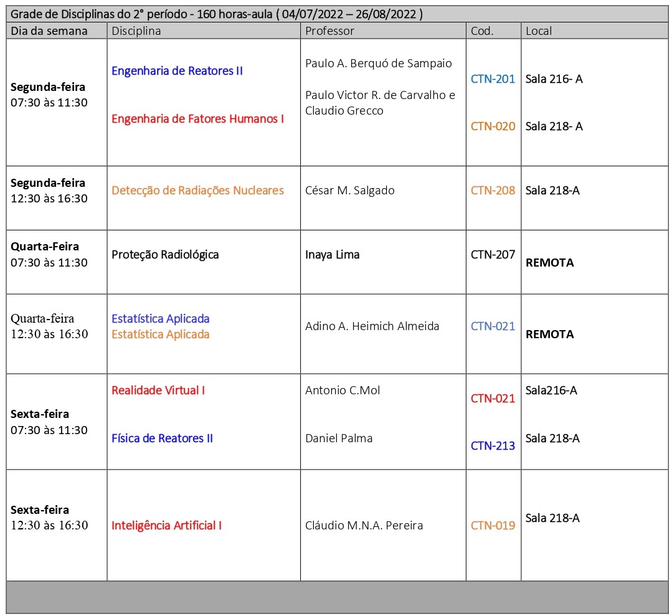Click professor name César M. Salgado
The width and height of the screenshot is (672, 616).
[x=349, y=191]
